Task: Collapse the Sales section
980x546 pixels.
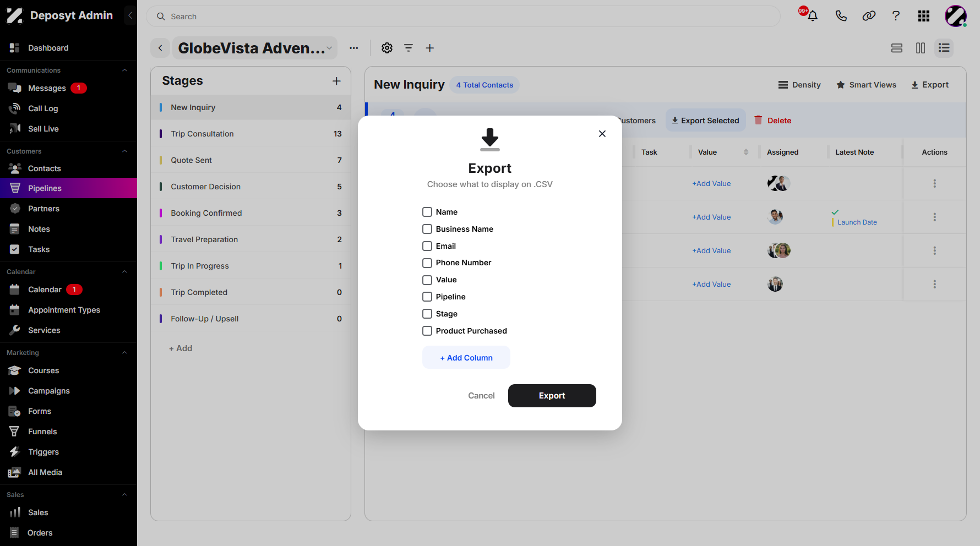Action: coord(124,495)
